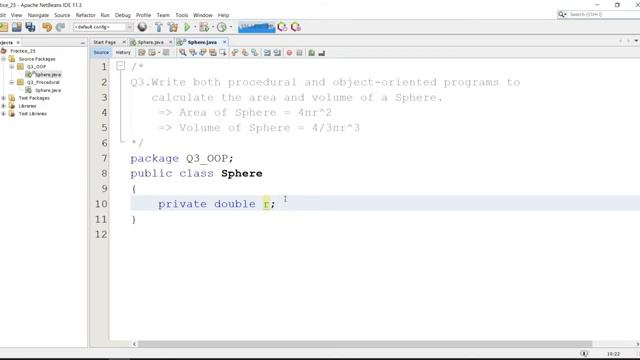Click the New Project icon in the toolbar
640x360 pixels.
[x=4, y=27]
